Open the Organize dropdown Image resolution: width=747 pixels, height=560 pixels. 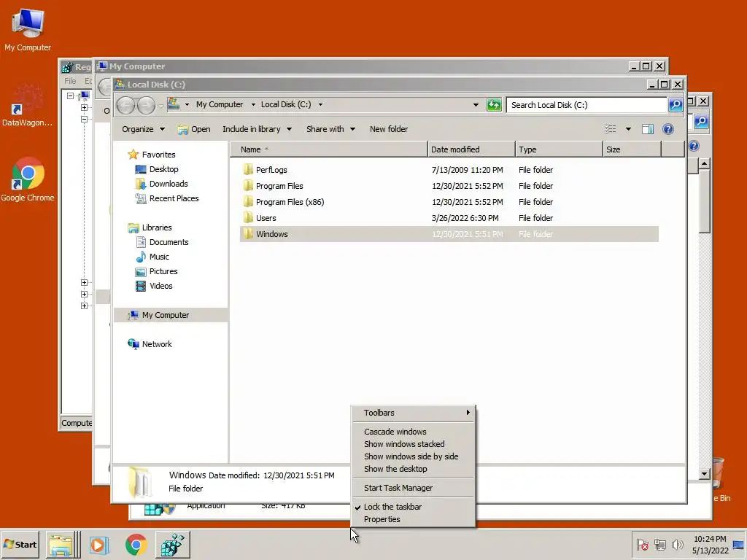click(144, 129)
